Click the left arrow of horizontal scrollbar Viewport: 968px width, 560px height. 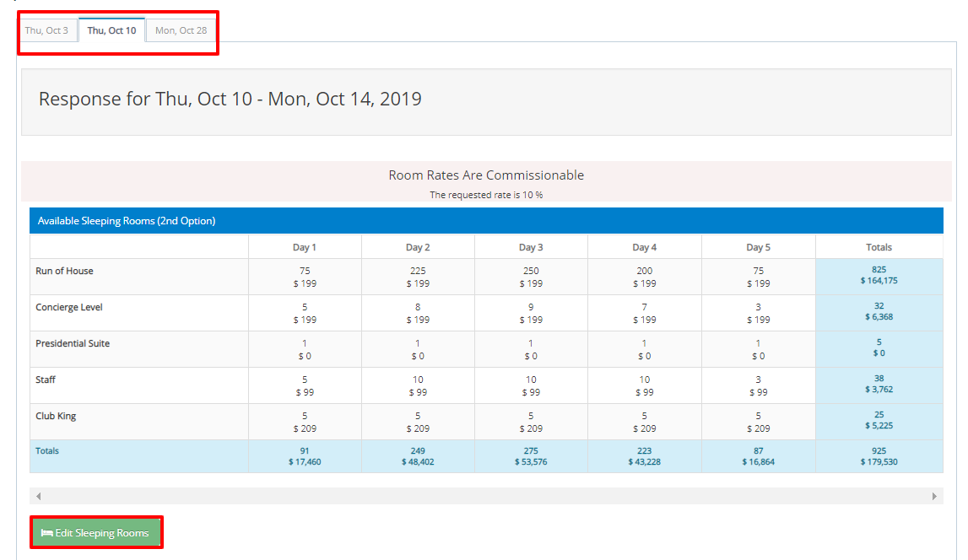click(38, 496)
